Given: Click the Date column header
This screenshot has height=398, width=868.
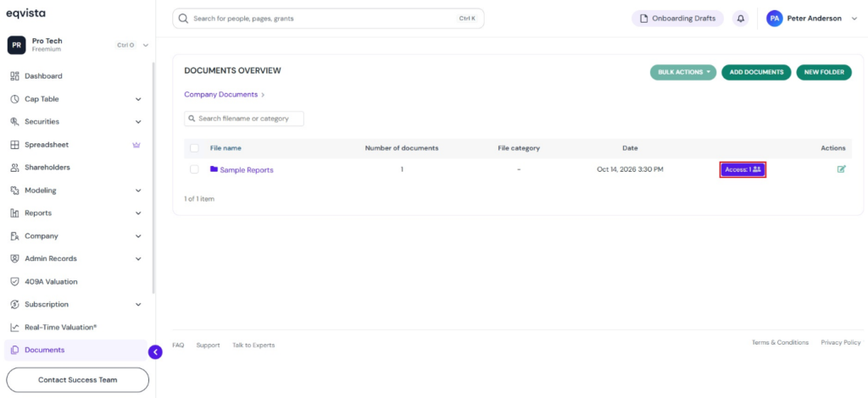Looking at the screenshot, I should point(630,148).
